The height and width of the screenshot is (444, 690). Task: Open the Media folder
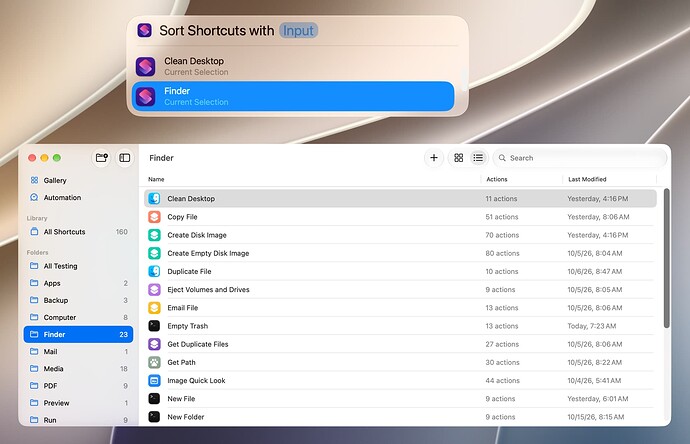tap(78, 369)
